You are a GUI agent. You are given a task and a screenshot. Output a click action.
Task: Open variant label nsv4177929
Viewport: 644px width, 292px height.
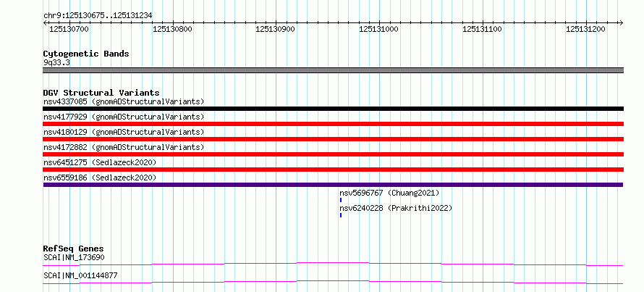(x=124, y=117)
